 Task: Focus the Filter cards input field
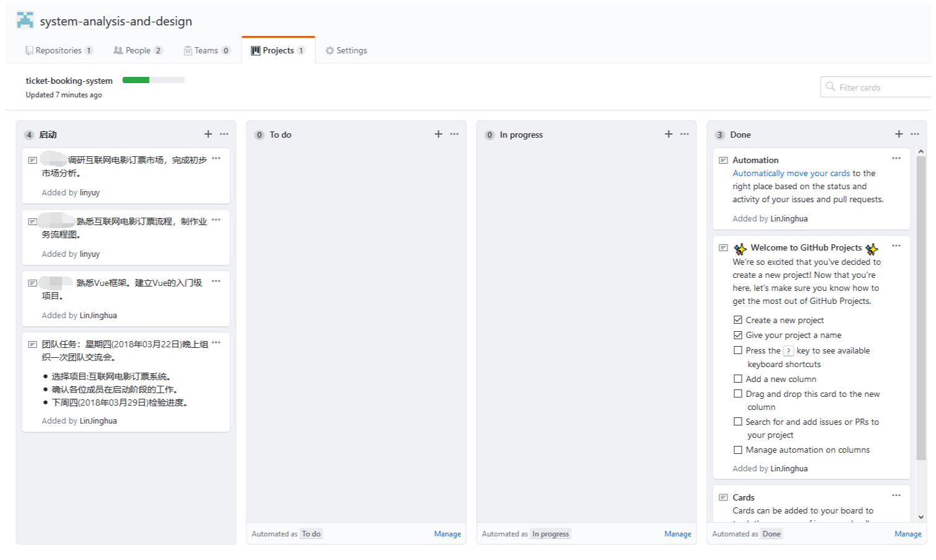coord(876,87)
